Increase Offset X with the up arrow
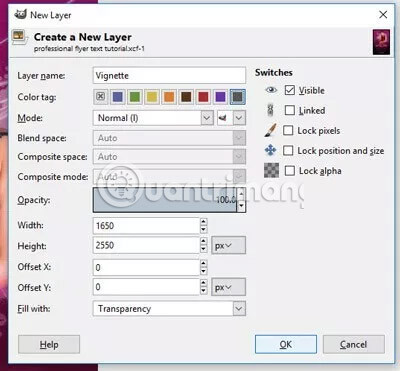The image size is (400, 371). tap(203, 263)
